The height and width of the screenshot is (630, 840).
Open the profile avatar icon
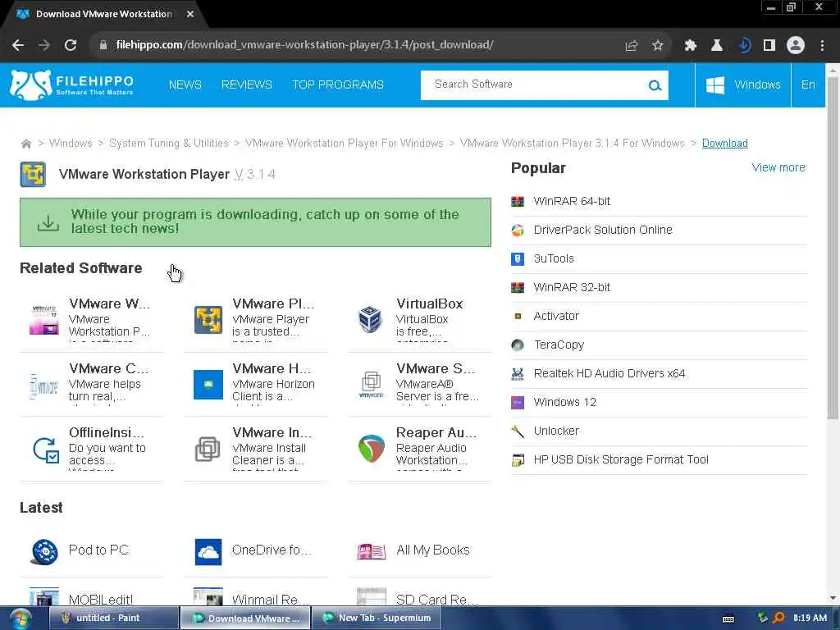[796, 46]
